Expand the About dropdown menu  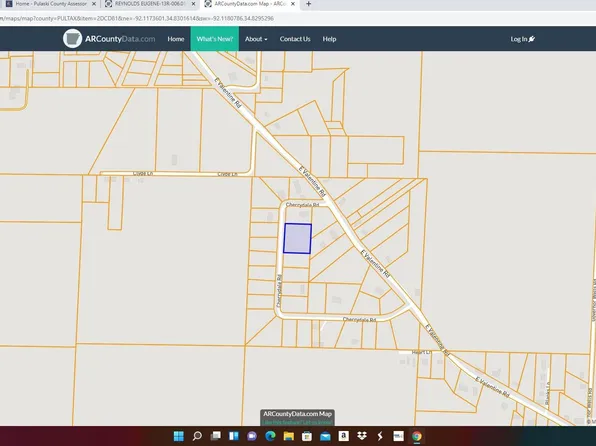(256, 39)
